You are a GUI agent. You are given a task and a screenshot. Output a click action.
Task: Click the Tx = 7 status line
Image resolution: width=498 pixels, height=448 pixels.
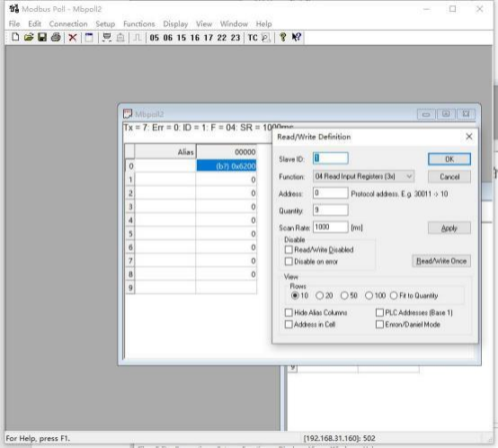[208, 128]
